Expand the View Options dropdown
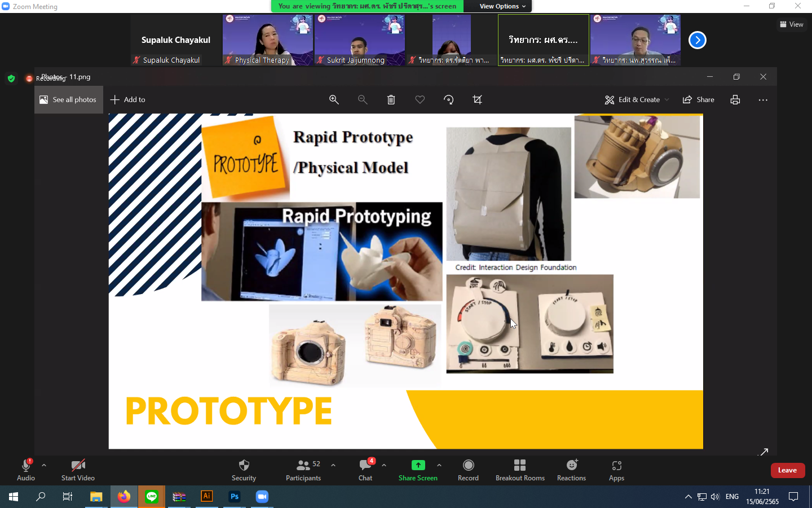 (x=502, y=6)
